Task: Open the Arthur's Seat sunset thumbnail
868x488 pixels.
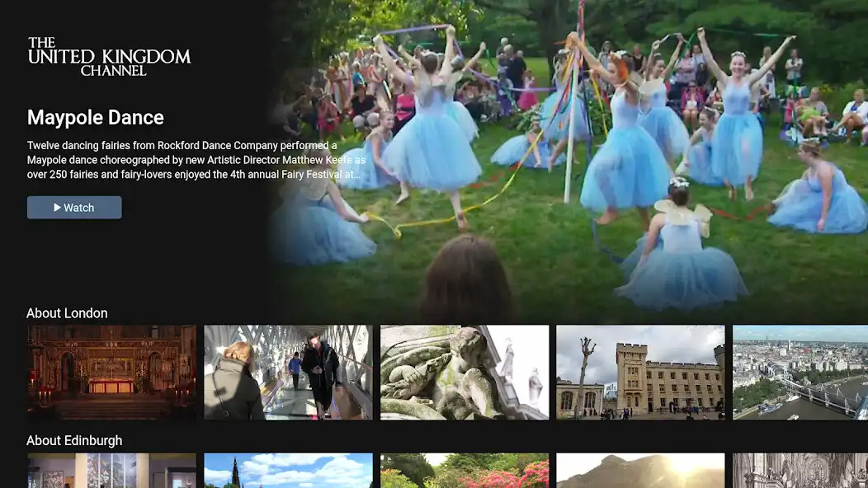Action: tap(640, 470)
